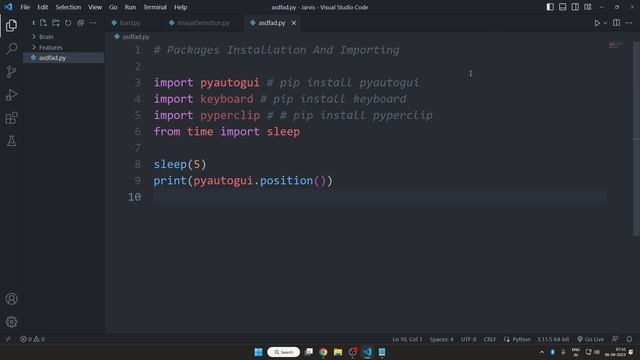Open the Extensions view

11,118
